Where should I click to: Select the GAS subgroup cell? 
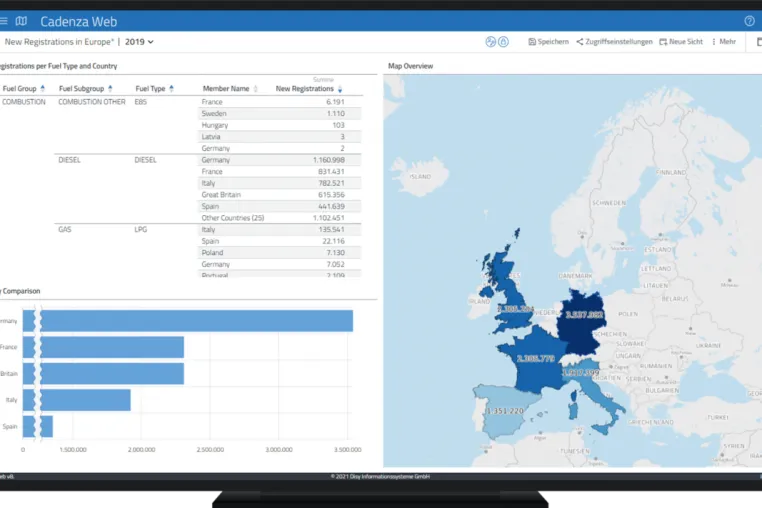coord(65,229)
